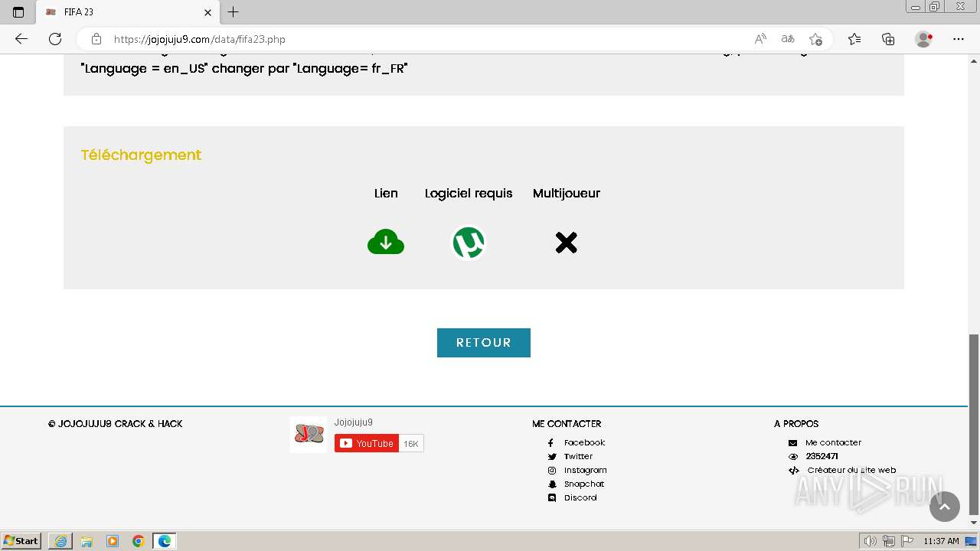Open a new tab with plus button
The image size is (980, 551).
[234, 12]
